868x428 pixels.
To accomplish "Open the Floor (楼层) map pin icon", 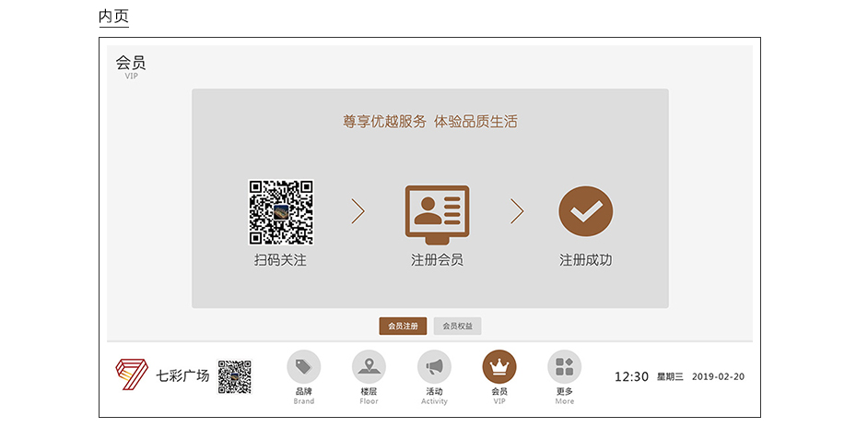I will pyautogui.click(x=369, y=367).
